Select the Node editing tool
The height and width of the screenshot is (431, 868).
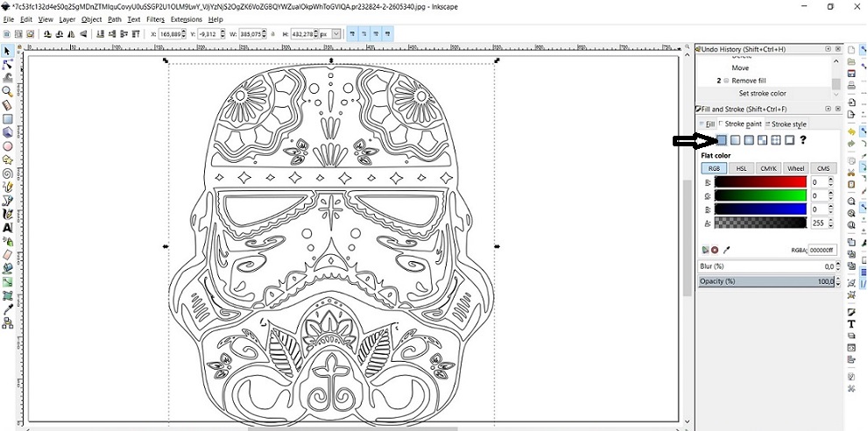[7, 65]
